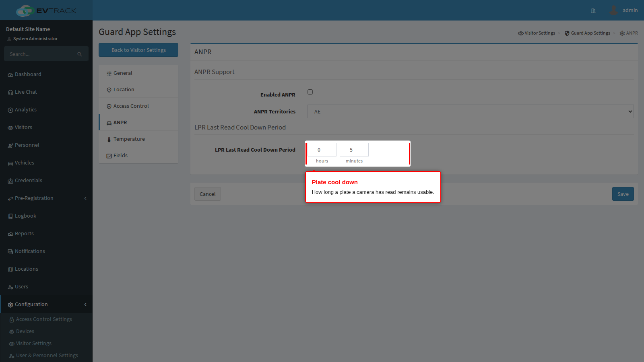The width and height of the screenshot is (644, 362).
Task: Select the Location settings tab
Action: (x=138, y=90)
